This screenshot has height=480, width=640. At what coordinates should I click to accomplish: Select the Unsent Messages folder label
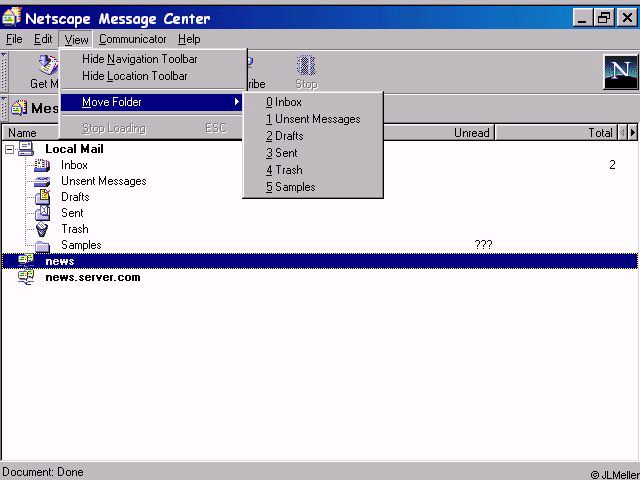point(104,181)
